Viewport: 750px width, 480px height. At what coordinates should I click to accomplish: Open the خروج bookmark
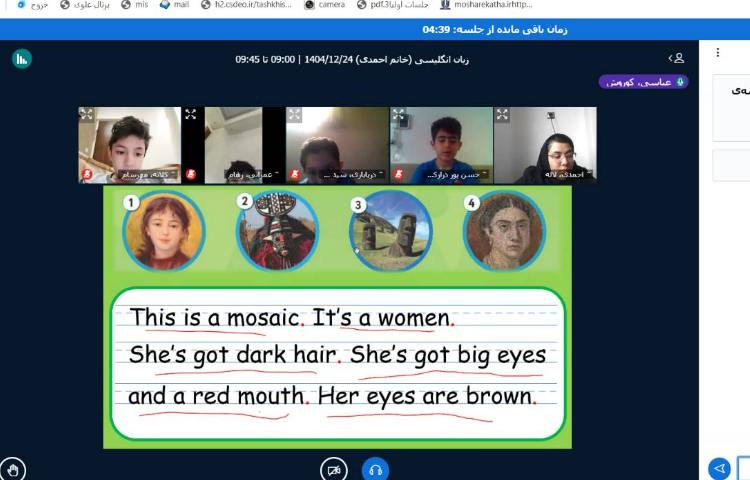click(33, 5)
